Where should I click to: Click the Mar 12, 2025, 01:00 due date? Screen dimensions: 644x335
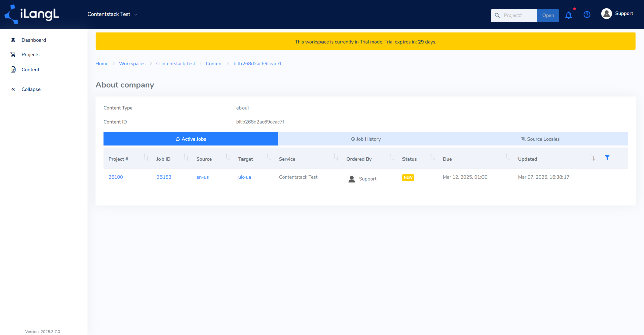click(x=465, y=177)
